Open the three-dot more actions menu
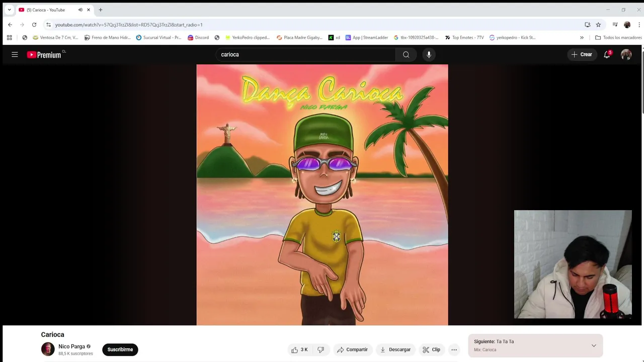Image resolution: width=644 pixels, height=362 pixels. coord(454,349)
